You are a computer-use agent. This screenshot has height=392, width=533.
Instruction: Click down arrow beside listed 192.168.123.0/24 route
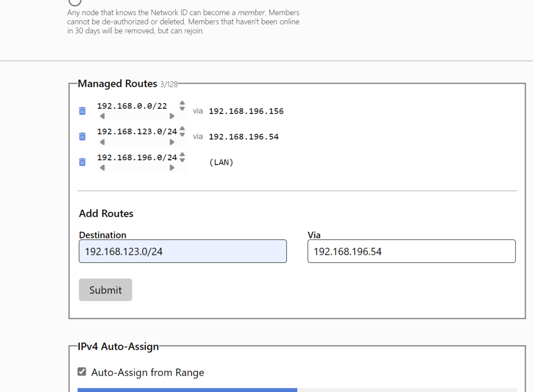[x=182, y=134]
